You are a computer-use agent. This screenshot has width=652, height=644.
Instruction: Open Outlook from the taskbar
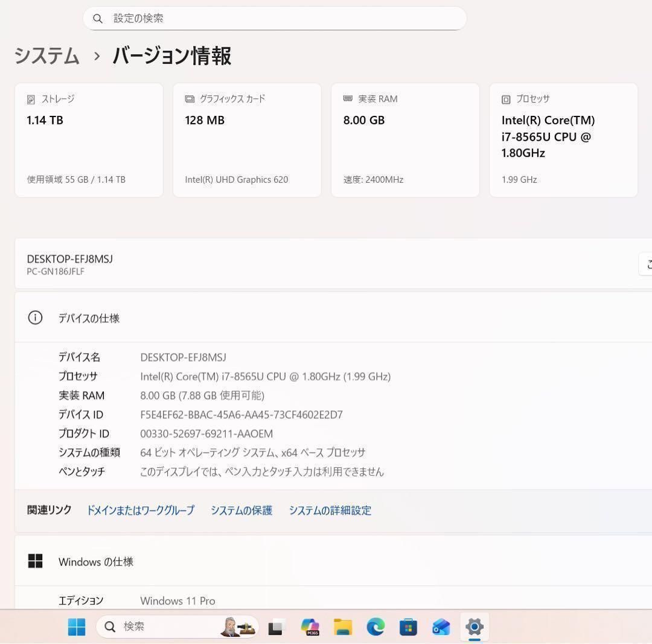(441, 627)
